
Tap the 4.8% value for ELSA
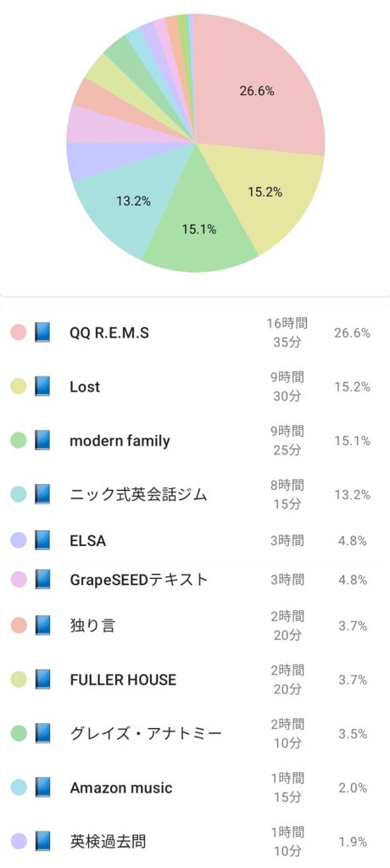pyautogui.click(x=353, y=541)
